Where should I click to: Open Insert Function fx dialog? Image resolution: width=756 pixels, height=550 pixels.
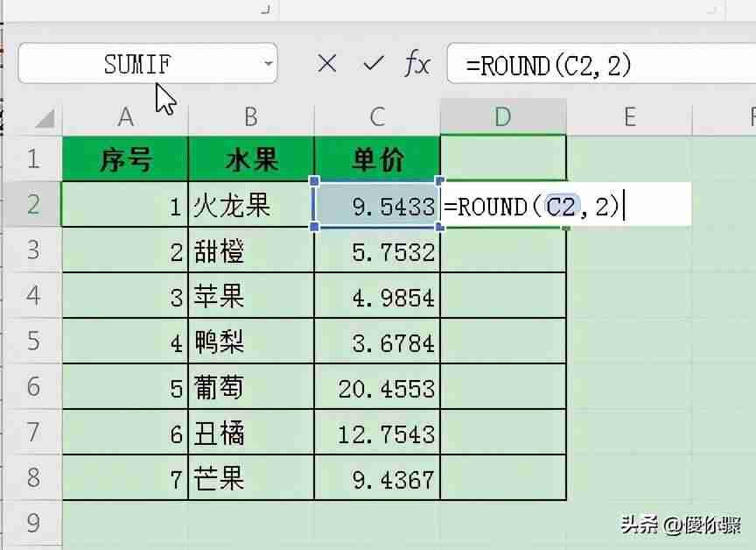click(x=416, y=64)
